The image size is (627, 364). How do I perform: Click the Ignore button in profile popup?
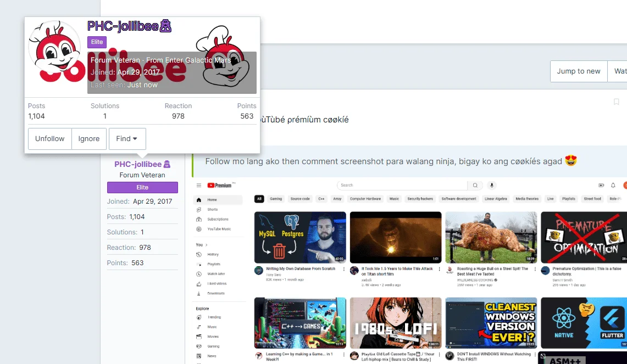(x=89, y=139)
